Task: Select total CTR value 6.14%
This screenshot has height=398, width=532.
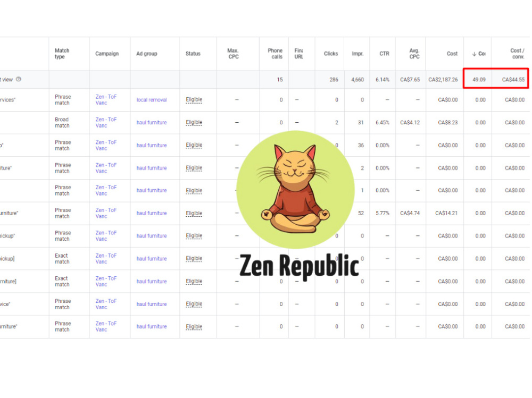Action: click(383, 80)
